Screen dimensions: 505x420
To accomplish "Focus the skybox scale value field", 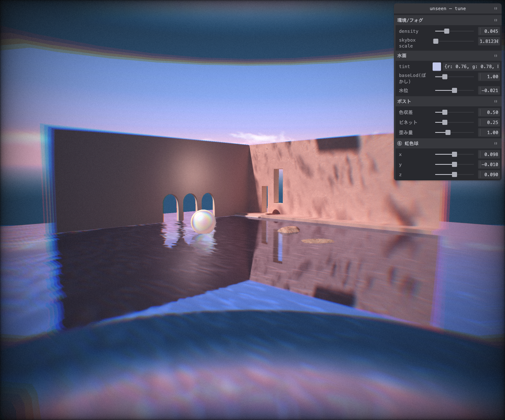I will (489, 41).
